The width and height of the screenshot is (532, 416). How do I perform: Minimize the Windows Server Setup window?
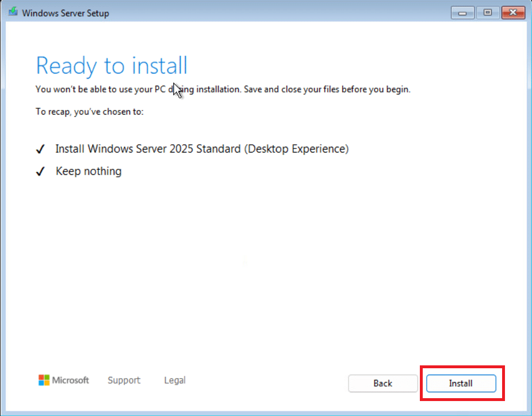point(462,13)
